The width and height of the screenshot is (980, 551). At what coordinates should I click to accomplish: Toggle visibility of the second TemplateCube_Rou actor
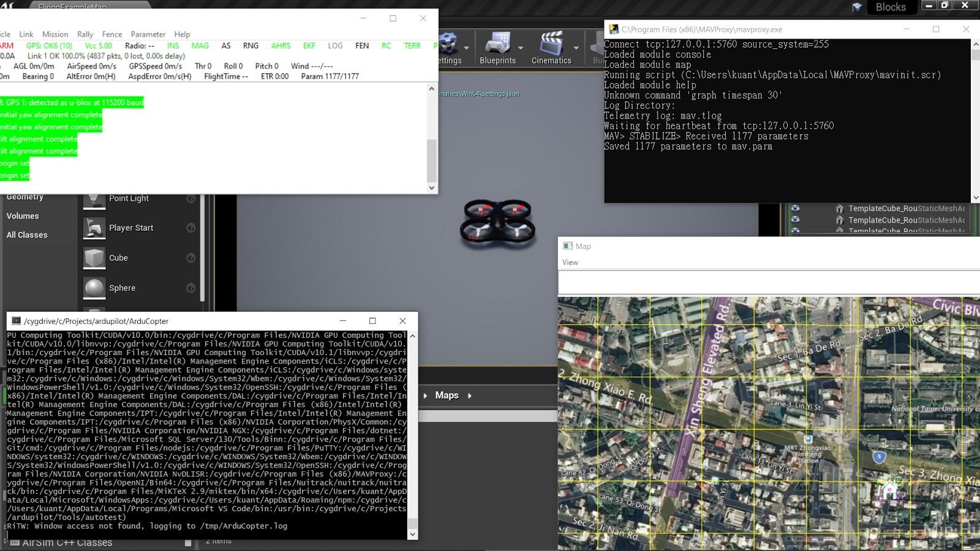point(796,220)
